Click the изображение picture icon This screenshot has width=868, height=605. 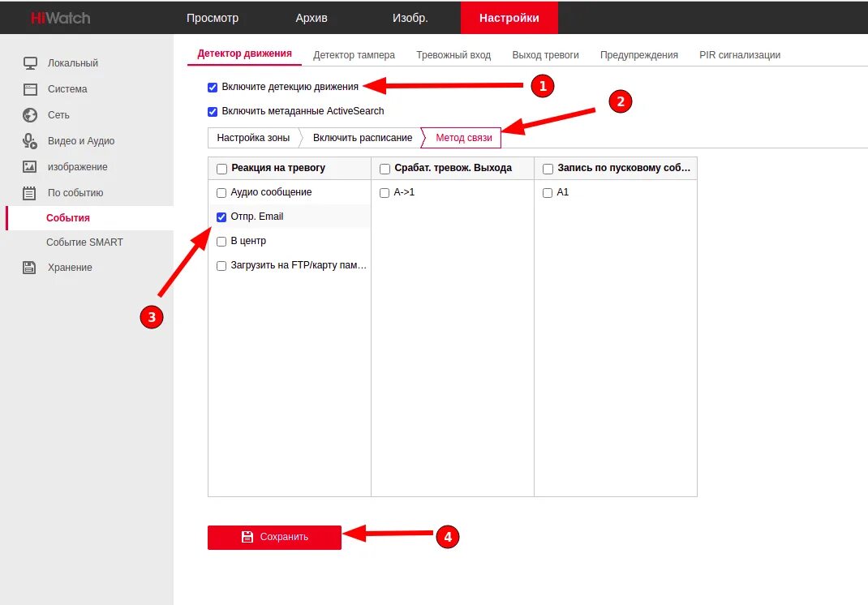click(x=30, y=166)
